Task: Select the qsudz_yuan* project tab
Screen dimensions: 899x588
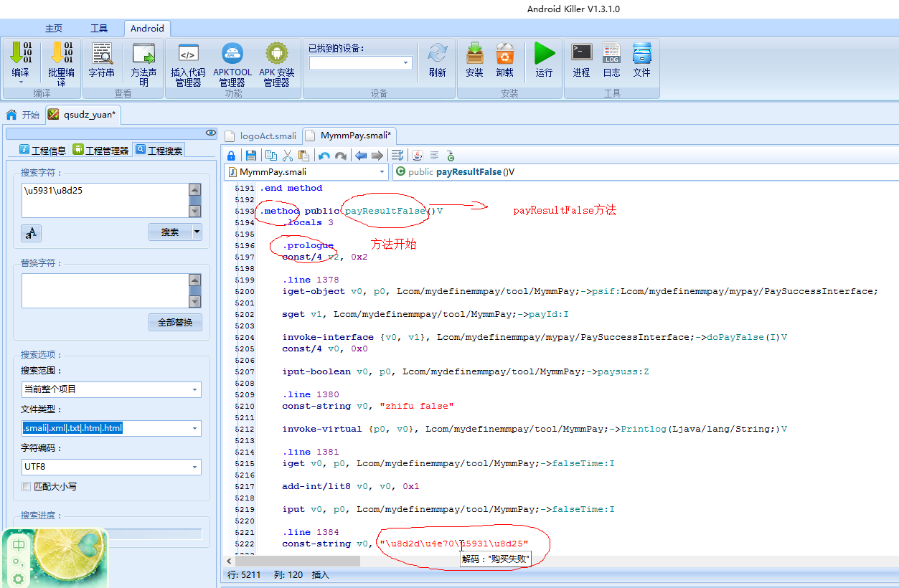Action: click(x=83, y=115)
